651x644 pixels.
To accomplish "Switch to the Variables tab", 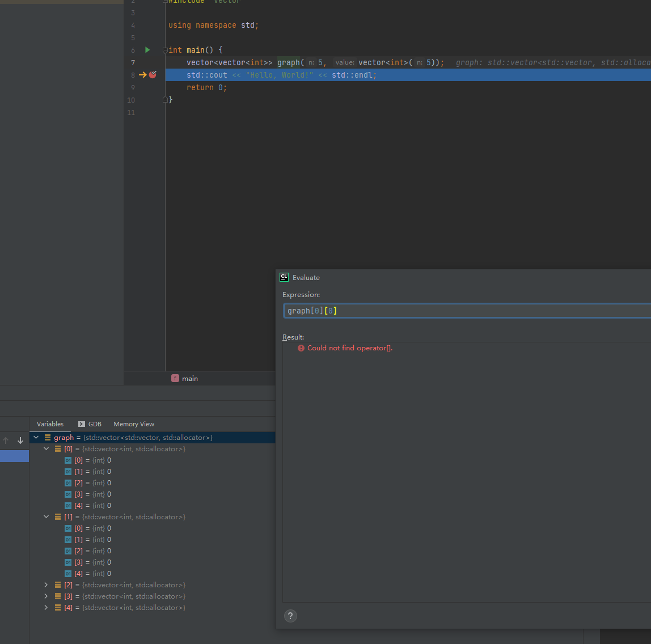I will click(x=50, y=424).
